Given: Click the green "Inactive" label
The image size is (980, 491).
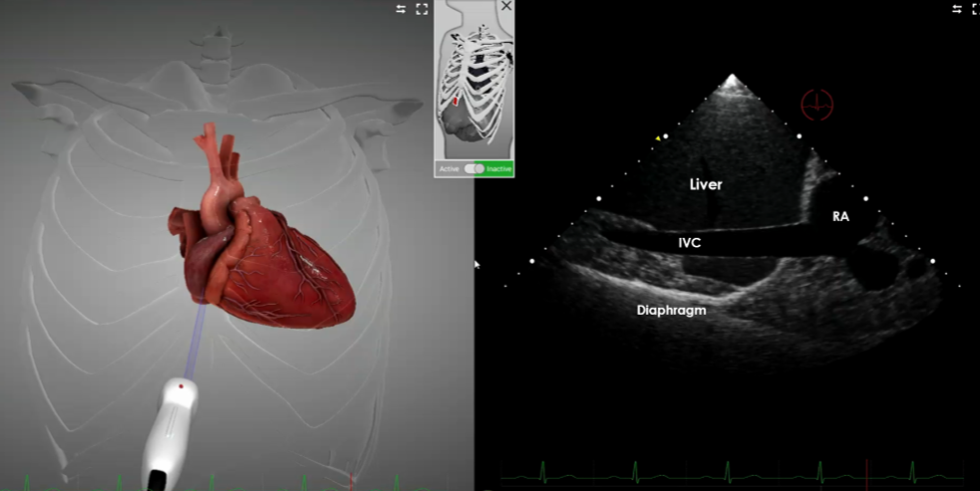Looking at the screenshot, I should coord(498,169).
